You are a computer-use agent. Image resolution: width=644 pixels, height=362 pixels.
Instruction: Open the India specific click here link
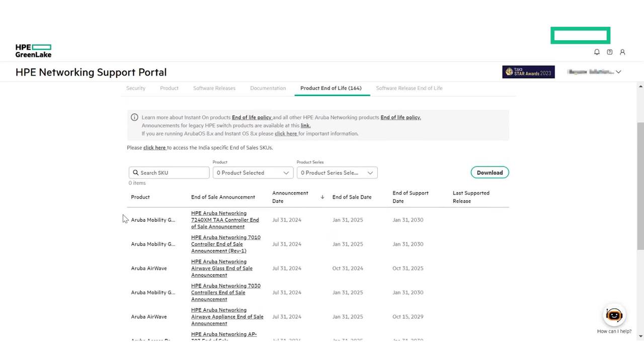point(154,148)
